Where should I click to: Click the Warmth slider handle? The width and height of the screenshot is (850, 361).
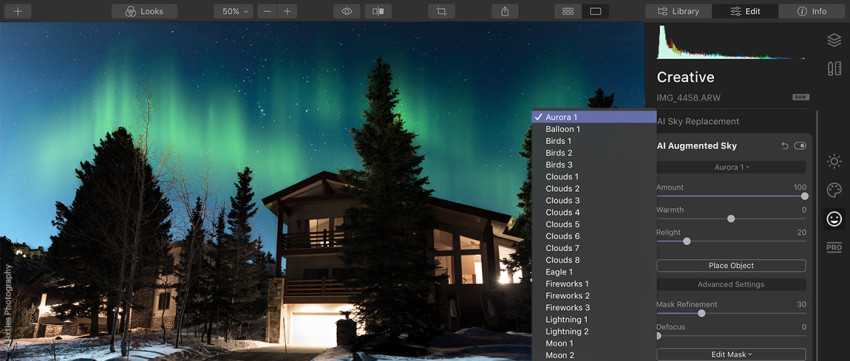(731, 218)
